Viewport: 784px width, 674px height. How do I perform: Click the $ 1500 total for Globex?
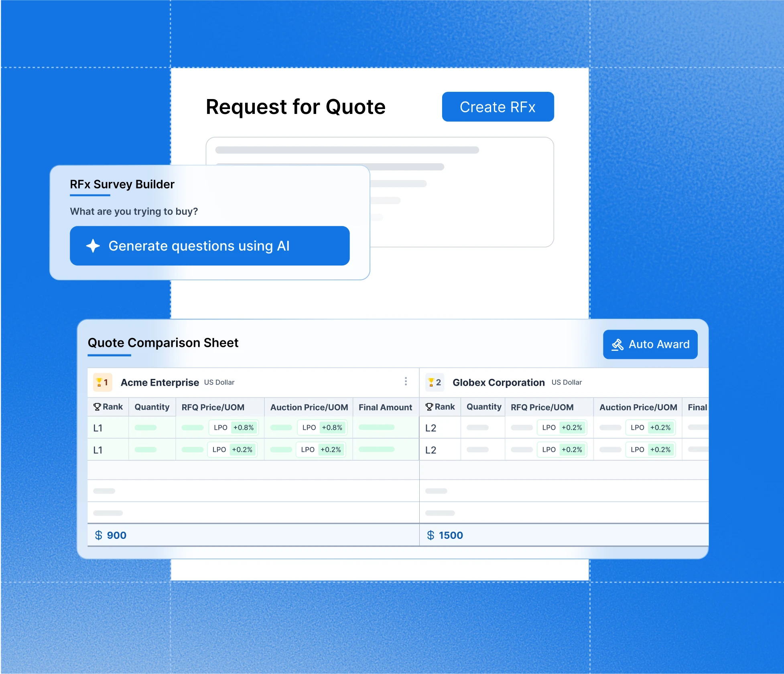pos(445,535)
